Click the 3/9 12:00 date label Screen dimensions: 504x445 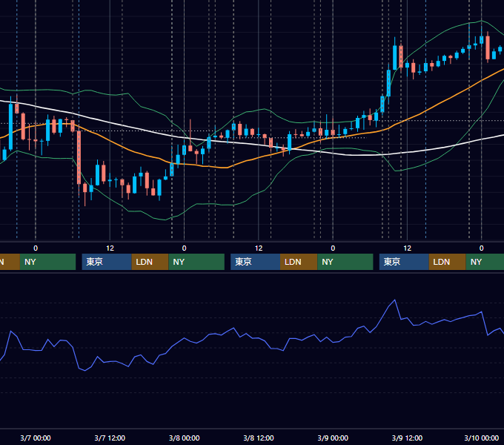tap(407, 438)
